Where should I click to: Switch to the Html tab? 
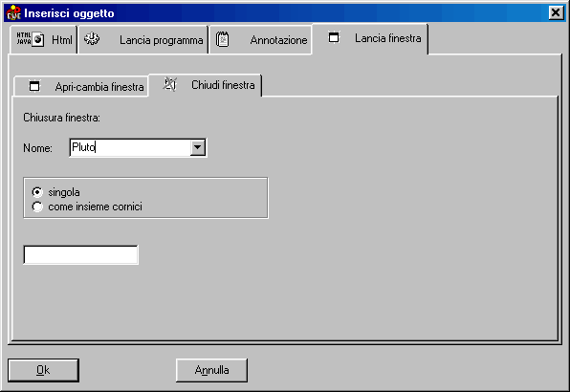tap(44, 39)
